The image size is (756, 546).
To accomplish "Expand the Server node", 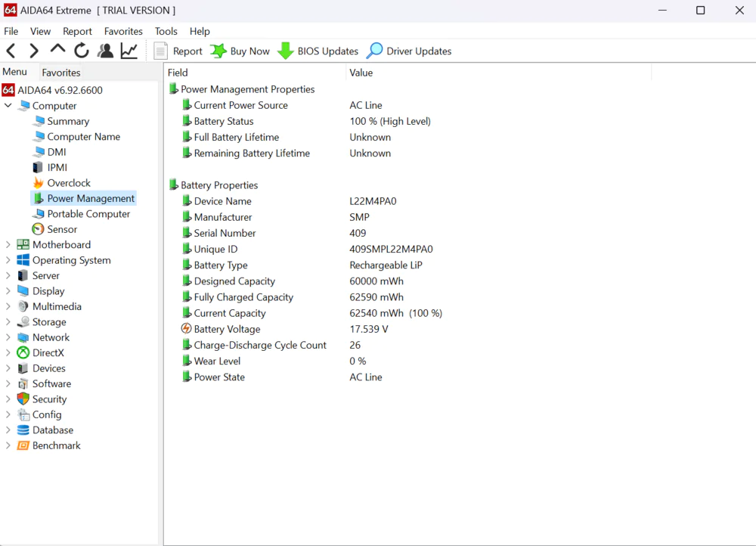I will click(x=8, y=275).
